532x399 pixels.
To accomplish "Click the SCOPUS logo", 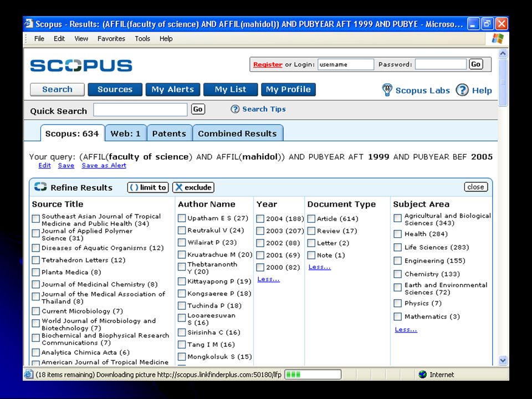I will point(81,65).
